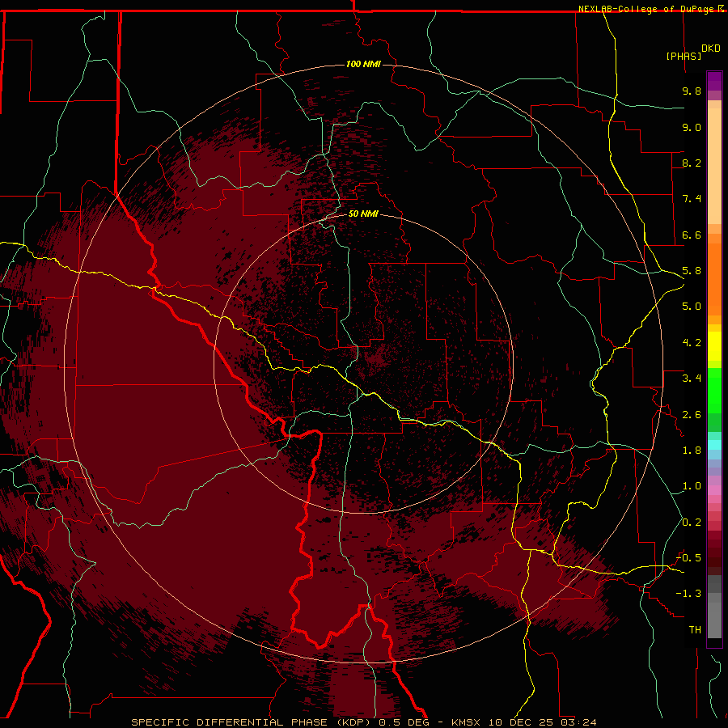Select the 3.4 scale value
This screenshot has height=728, width=728.
(x=692, y=379)
